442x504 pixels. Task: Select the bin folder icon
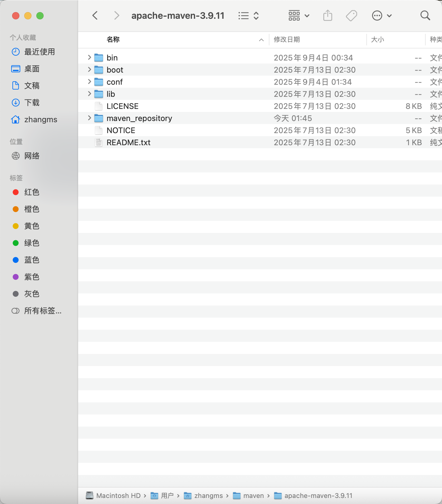99,57
